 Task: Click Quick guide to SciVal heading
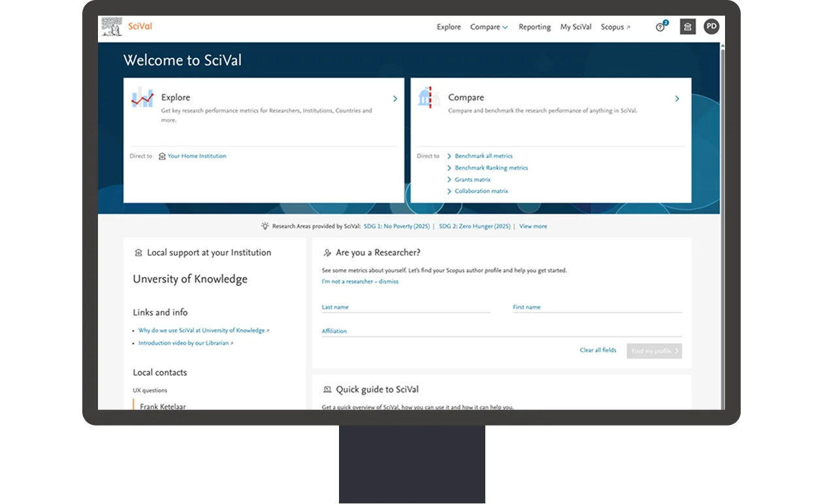pyautogui.click(x=378, y=390)
